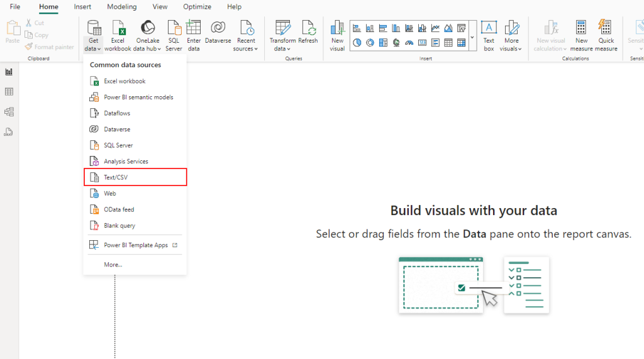The height and width of the screenshot is (359, 644).
Task: Open Power BI Template Apps link
Action: click(x=135, y=245)
